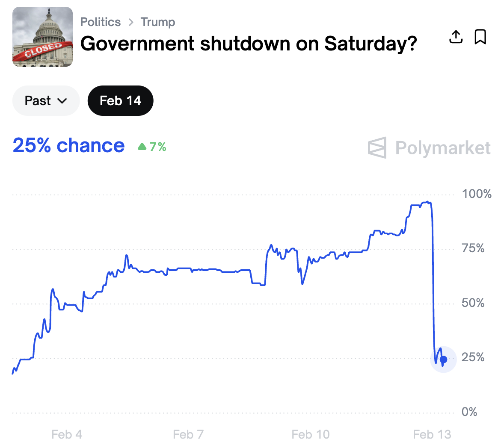Screen dimensions: 498x448
Task: Open the Politics breadcrumb link
Action: click(x=101, y=22)
